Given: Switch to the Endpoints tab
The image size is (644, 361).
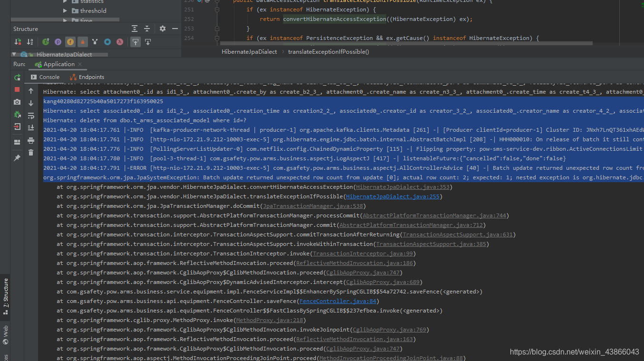Looking at the screenshot, I should click(87, 77).
